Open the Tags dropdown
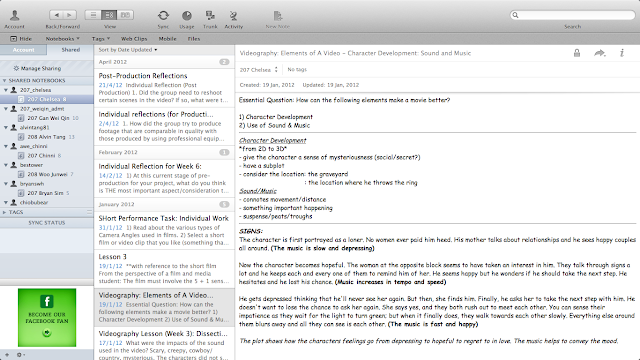The height and width of the screenshot is (360, 640). [100, 39]
